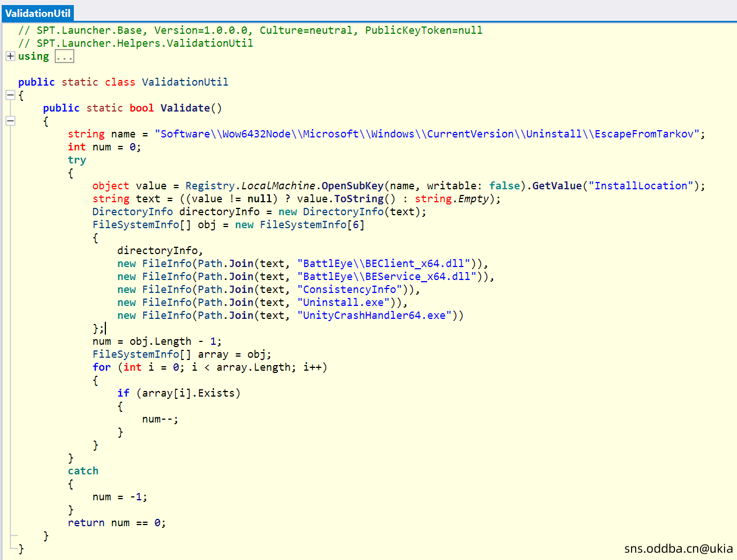Click the ToString method call
The image size is (737, 560).
click(x=359, y=199)
